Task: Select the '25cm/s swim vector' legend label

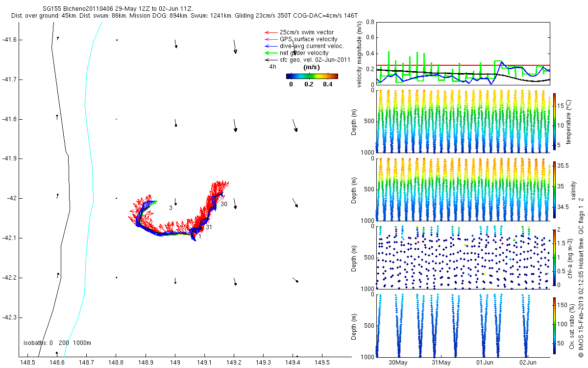Action: (307, 32)
